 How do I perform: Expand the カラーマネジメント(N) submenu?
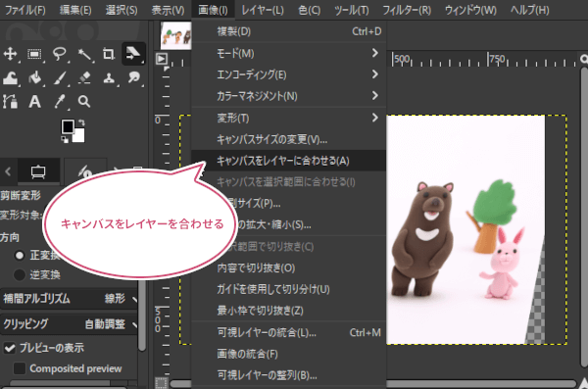point(289,96)
